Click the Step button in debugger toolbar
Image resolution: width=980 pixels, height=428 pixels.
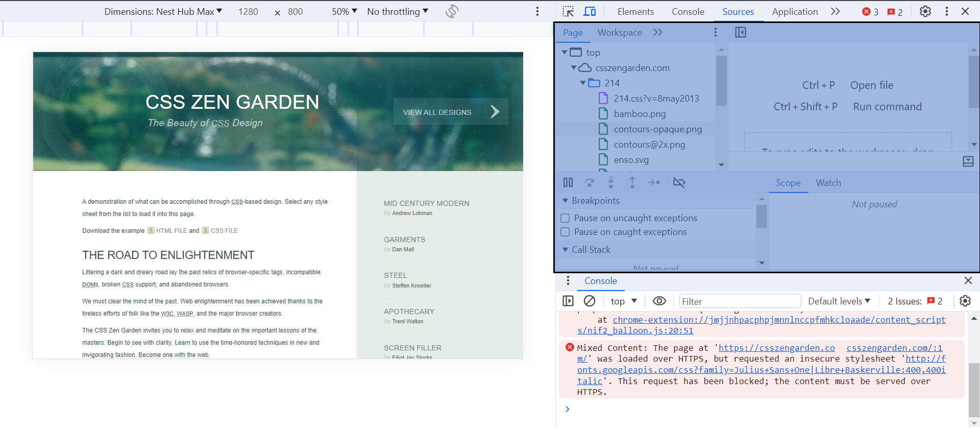(654, 182)
